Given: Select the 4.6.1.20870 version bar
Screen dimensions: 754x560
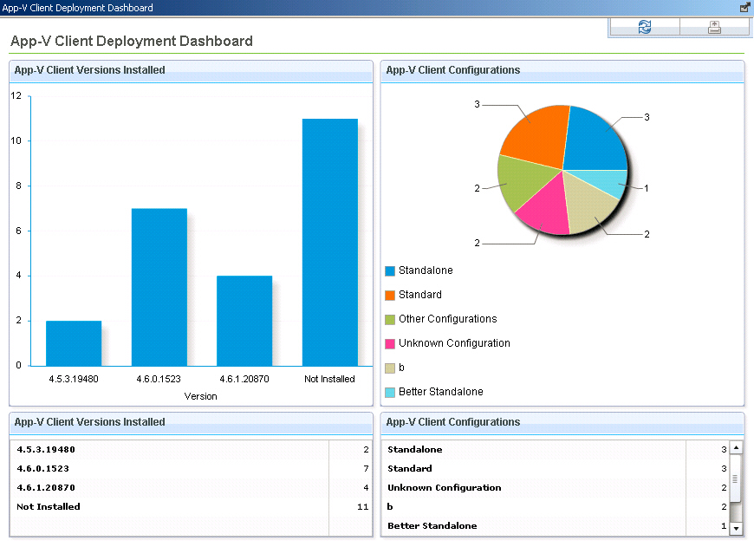Looking at the screenshot, I should click(244, 321).
